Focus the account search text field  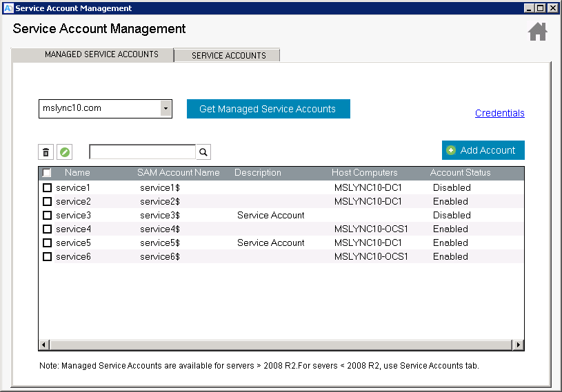click(x=143, y=152)
